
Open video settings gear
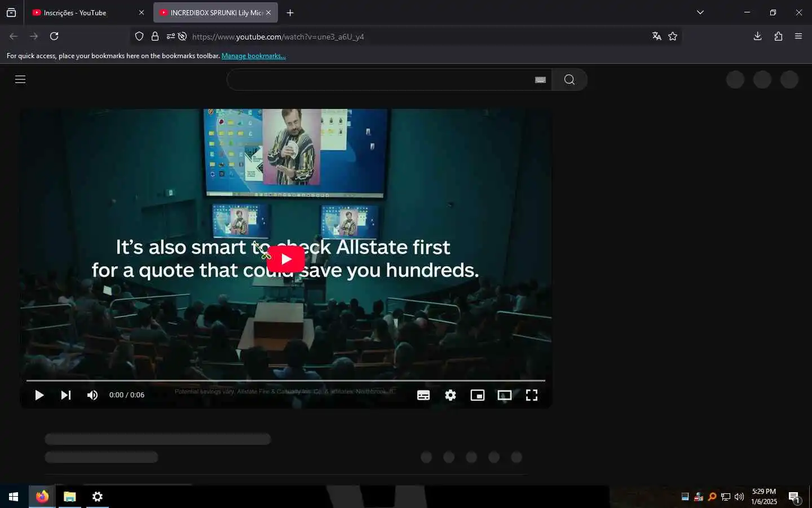[x=451, y=395]
